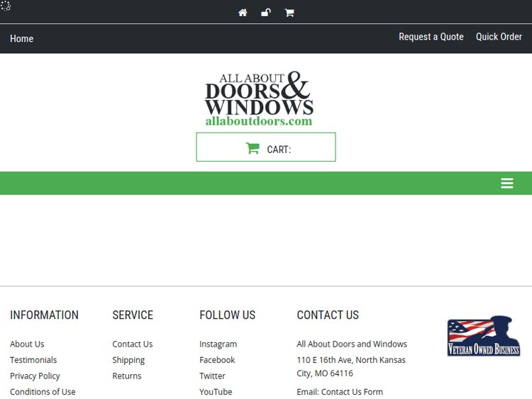Click the unlock login icon
532x399 pixels.
266,13
